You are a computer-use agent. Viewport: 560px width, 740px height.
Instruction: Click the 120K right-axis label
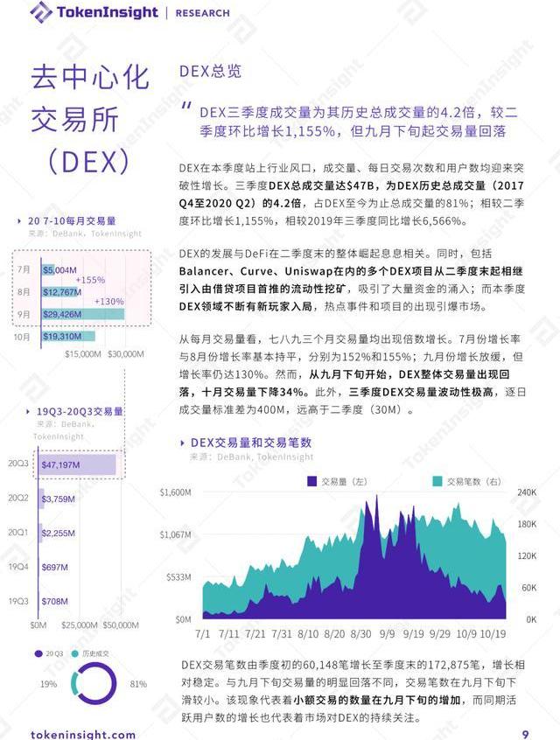[527, 556]
